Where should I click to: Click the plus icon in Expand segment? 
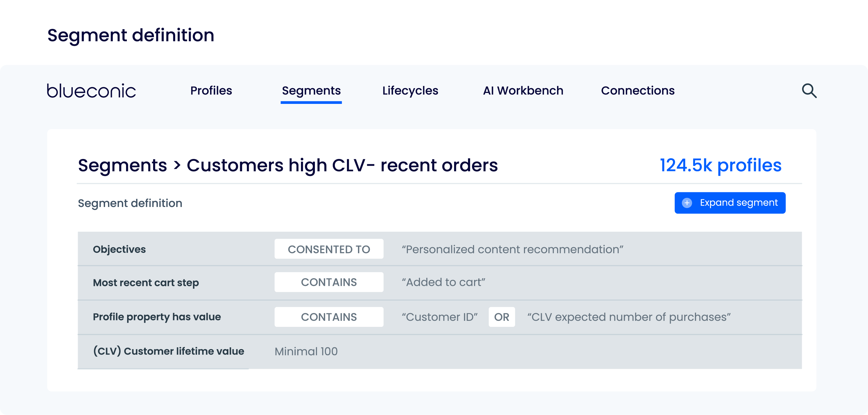(687, 203)
